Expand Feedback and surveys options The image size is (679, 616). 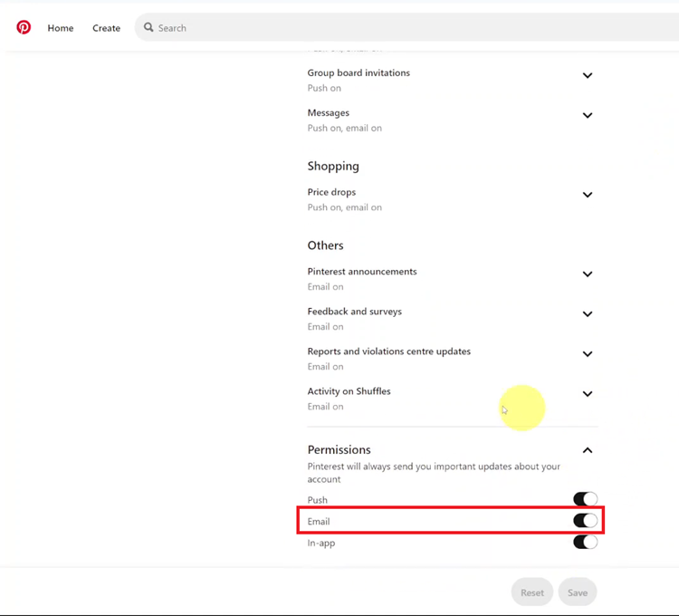coord(588,313)
